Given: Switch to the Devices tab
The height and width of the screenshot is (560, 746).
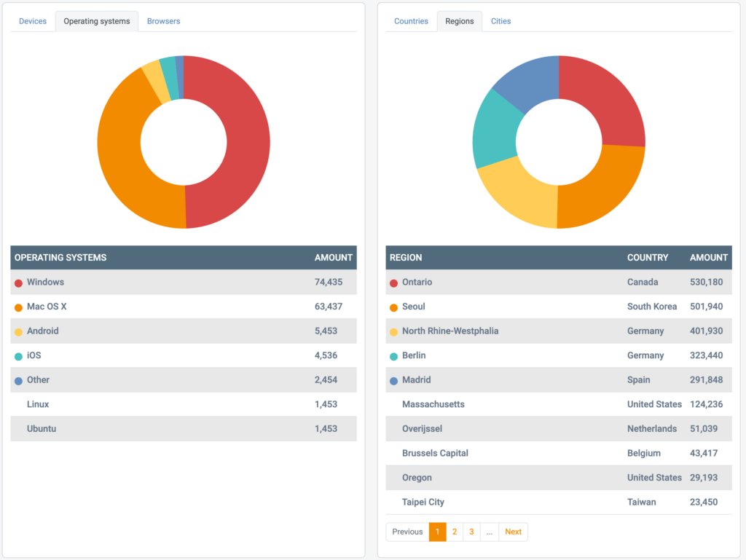Looking at the screenshot, I should pyautogui.click(x=32, y=21).
